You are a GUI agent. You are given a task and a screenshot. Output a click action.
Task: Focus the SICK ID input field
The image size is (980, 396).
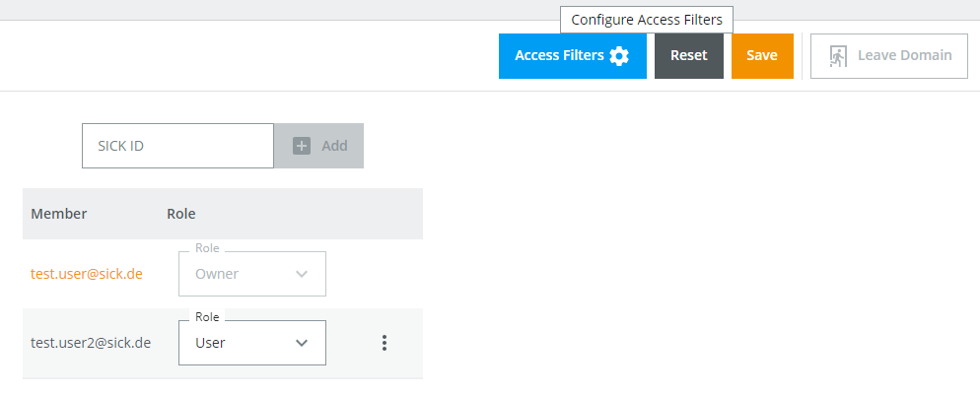177,146
